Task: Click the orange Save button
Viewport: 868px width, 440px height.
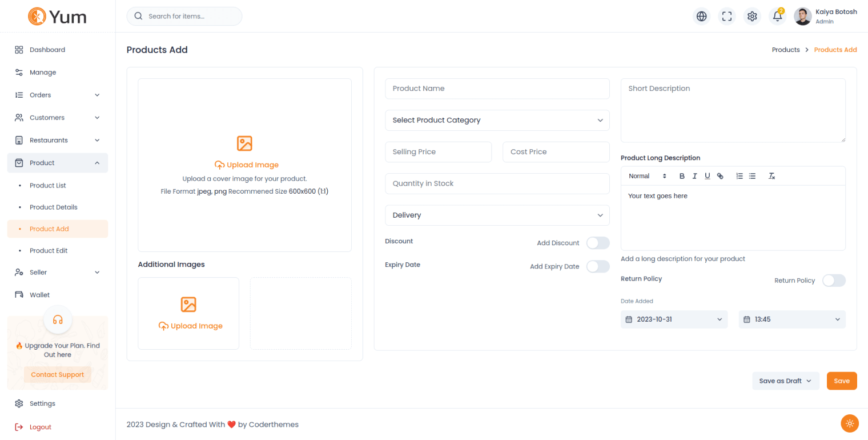Action: 841,381
